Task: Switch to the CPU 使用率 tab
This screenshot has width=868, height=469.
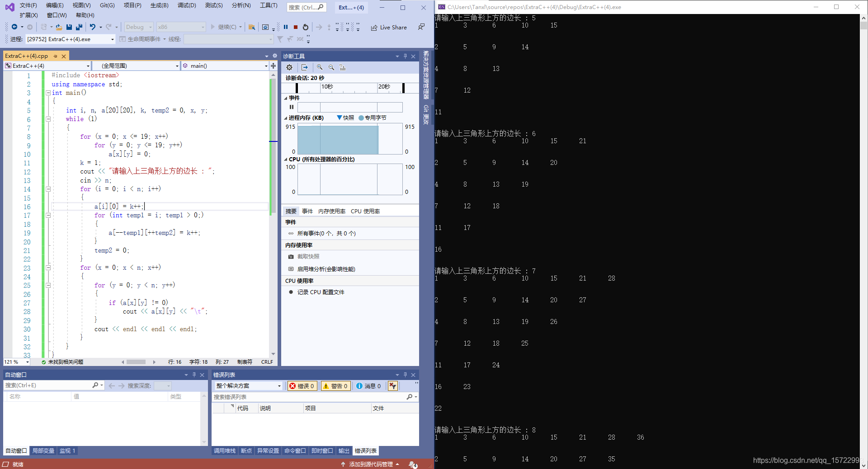Action: pos(365,211)
